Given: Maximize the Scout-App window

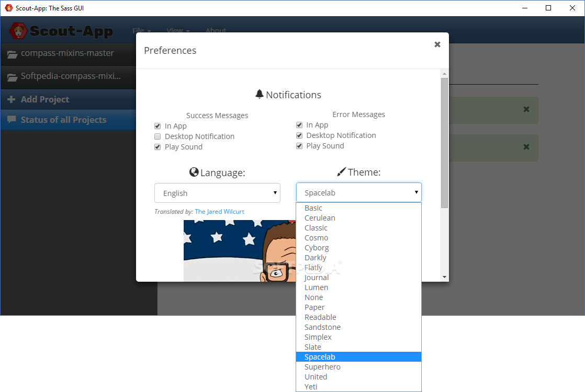Looking at the screenshot, I should (x=548, y=8).
